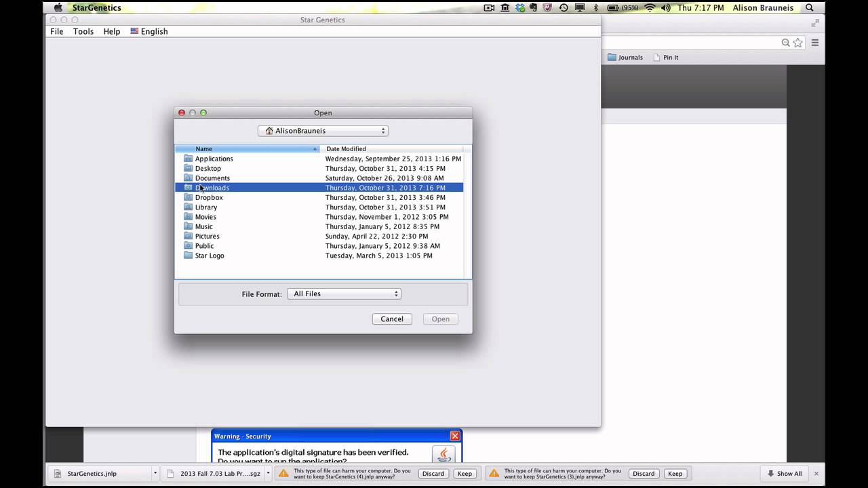The width and height of the screenshot is (868, 488).
Task: Open the Apple menu
Action: coord(58,8)
